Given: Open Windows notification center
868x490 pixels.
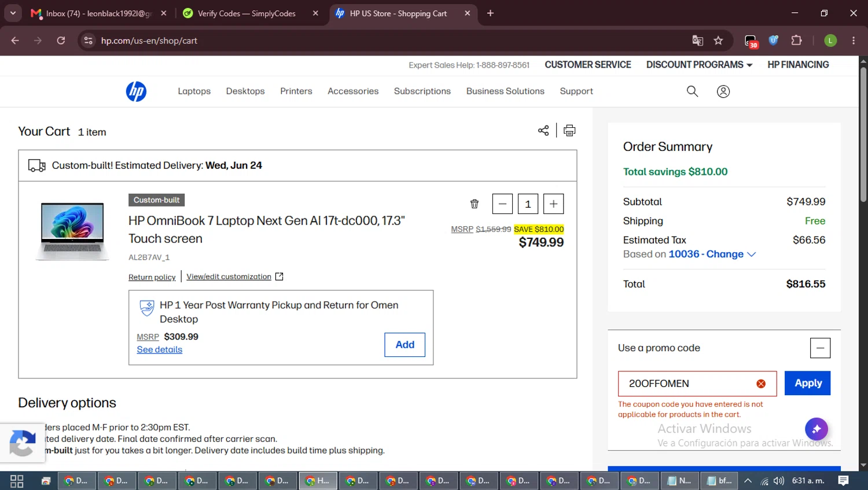Looking at the screenshot, I should pos(844,481).
